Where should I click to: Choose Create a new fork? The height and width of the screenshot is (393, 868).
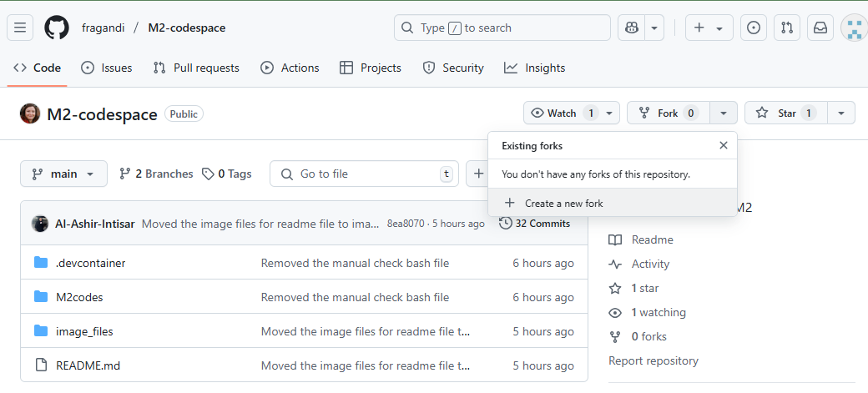click(x=613, y=203)
